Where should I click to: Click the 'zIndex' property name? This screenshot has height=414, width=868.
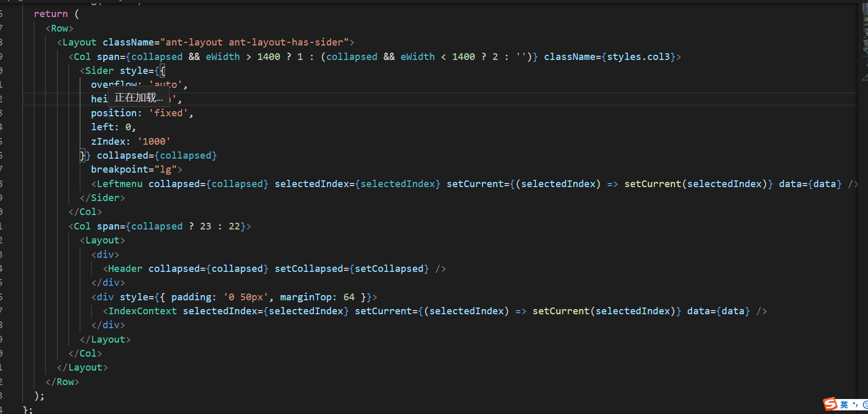(108, 142)
